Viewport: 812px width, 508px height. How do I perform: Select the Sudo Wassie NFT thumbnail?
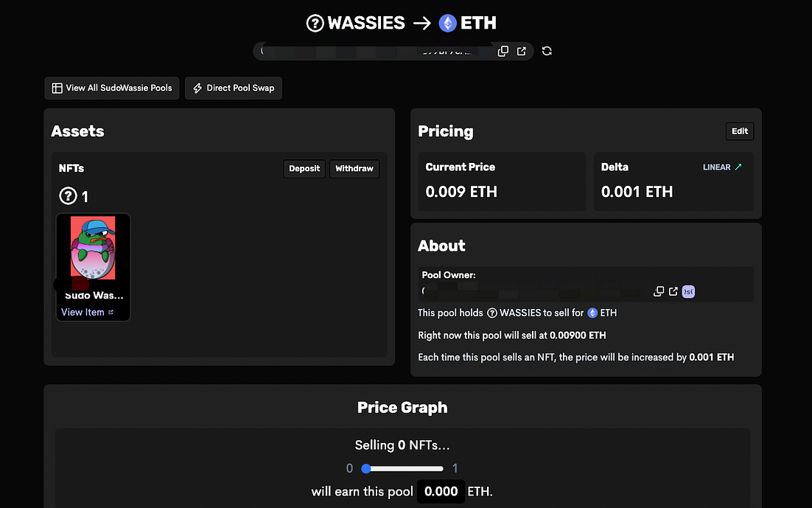[94, 248]
